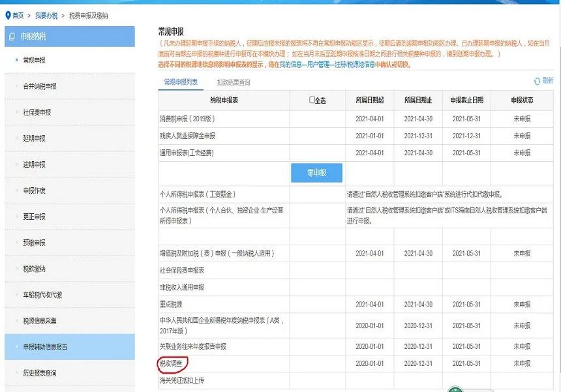Click the refresh icon next to 刷新
Viewport: 561px width, 392px height.
537,82
